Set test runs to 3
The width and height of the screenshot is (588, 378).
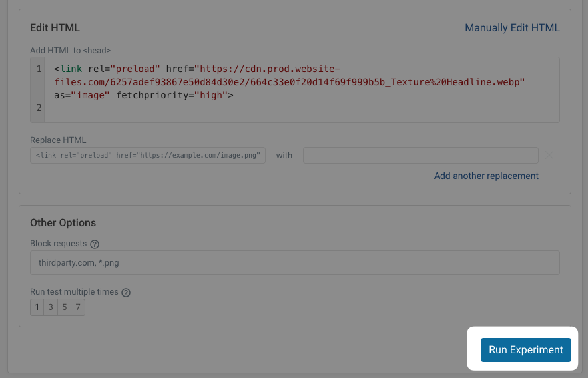click(x=51, y=307)
